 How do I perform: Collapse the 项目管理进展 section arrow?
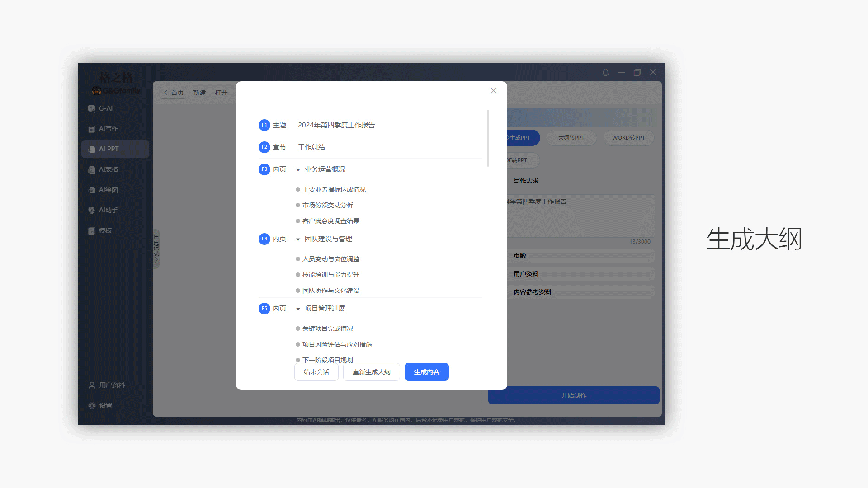tap(298, 309)
